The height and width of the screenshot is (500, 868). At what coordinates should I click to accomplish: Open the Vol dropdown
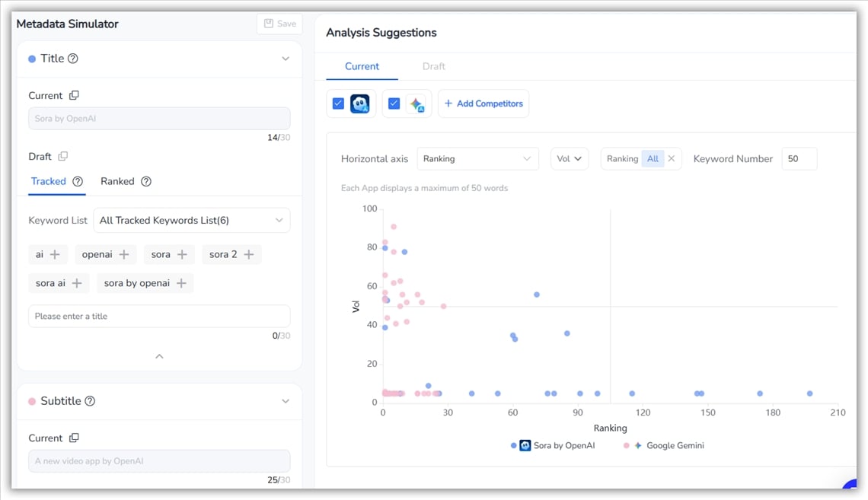click(x=569, y=158)
